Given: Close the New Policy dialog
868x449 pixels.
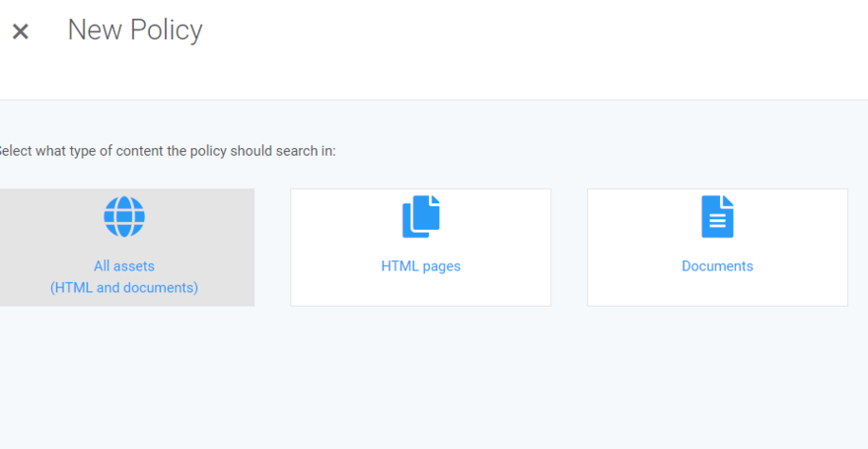Looking at the screenshot, I should click(x=21, y=31).
